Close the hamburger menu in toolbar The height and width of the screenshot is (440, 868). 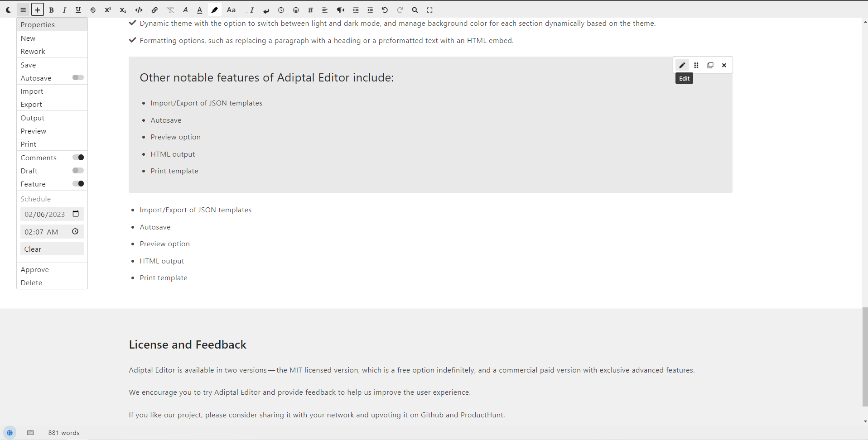(x=23, y=10)
